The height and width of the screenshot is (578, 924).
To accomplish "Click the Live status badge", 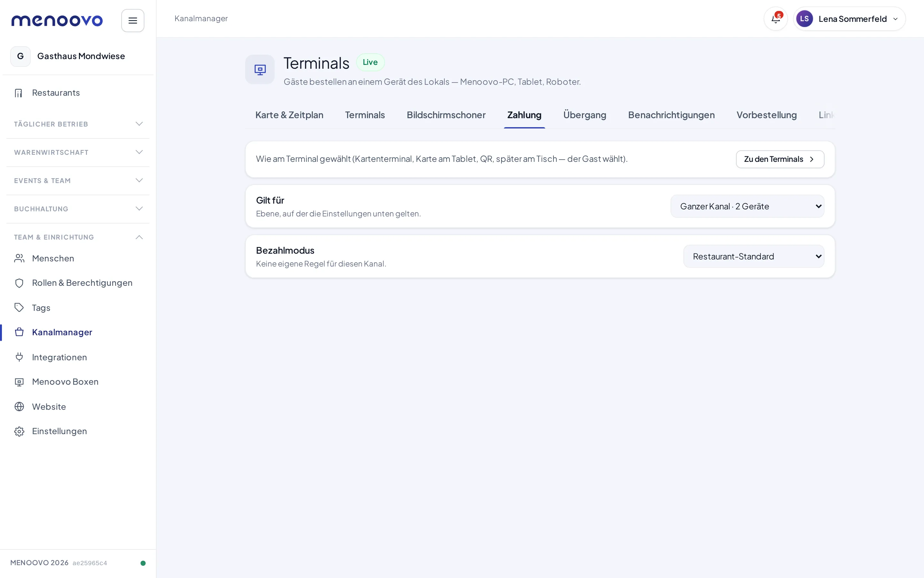I will pyautogui.click(x=370, y=62).
